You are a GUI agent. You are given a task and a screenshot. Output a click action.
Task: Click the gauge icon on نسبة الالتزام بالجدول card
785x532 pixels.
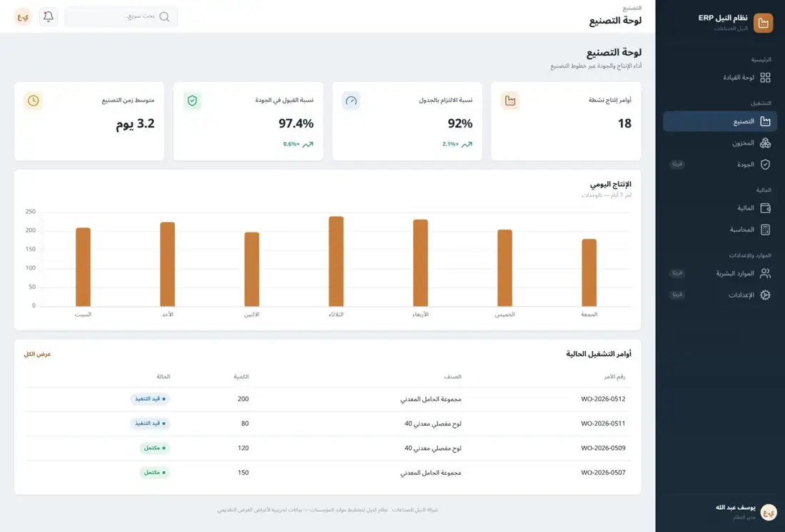(x=351, y=101)
